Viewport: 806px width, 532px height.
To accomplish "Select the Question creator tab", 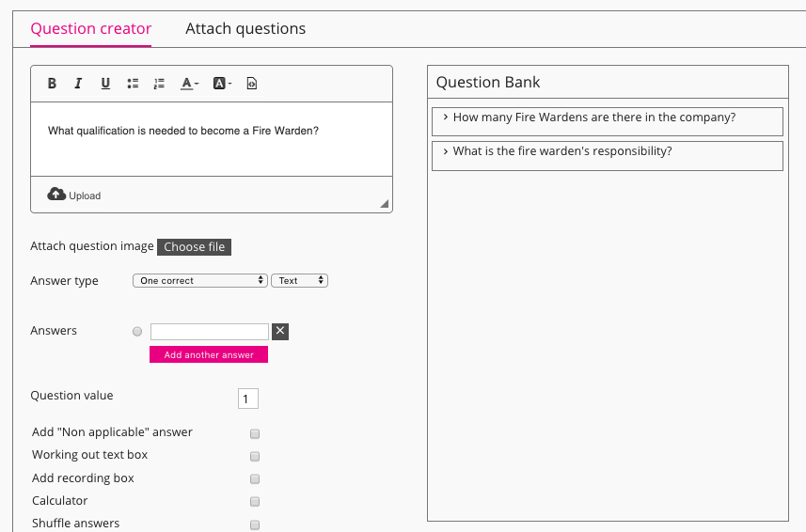I will pyautogui.click(x=91, y=28).
